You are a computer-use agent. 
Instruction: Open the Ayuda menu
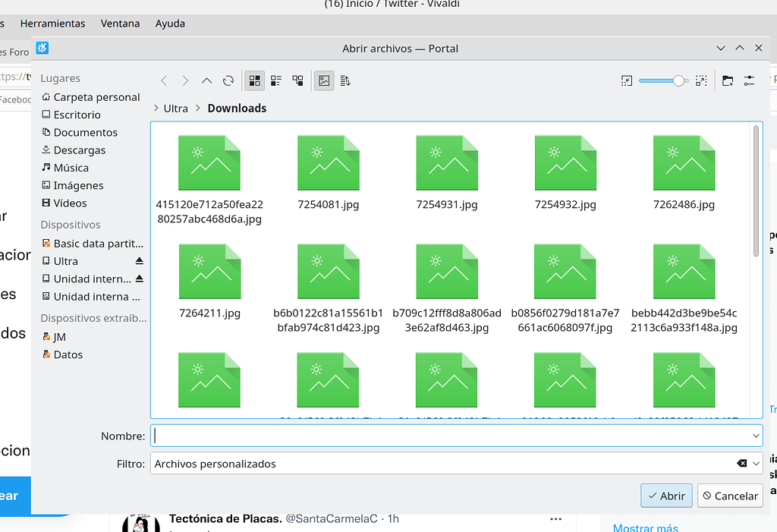[x=170, y=24]
